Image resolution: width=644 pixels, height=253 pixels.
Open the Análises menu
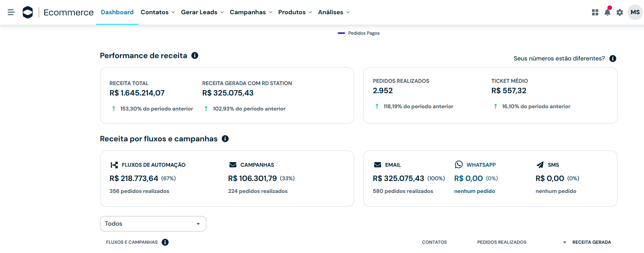(333, 12)
